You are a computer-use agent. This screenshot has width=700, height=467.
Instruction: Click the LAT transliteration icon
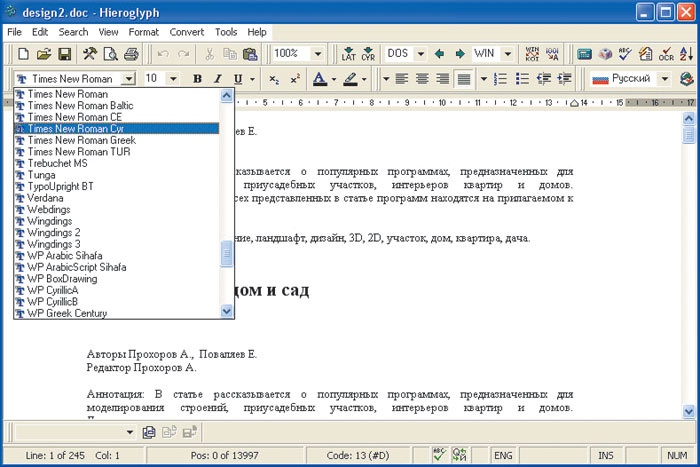click(348, 54)
